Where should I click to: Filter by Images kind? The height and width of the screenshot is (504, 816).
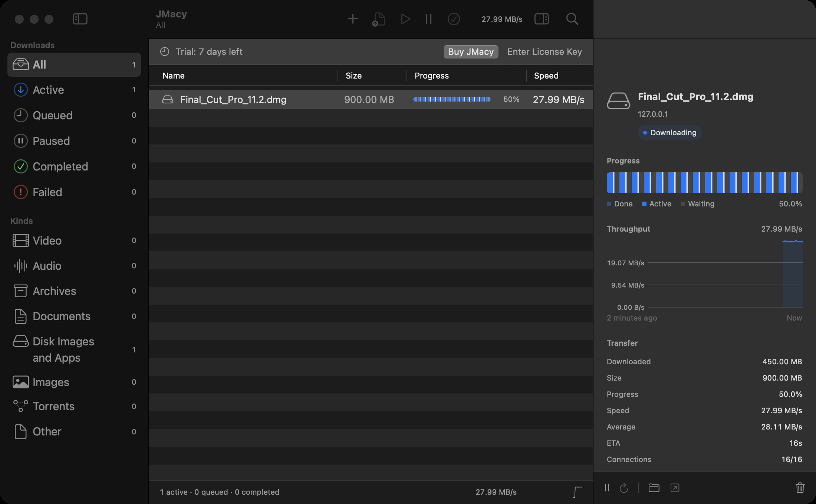tap(74, 382)
